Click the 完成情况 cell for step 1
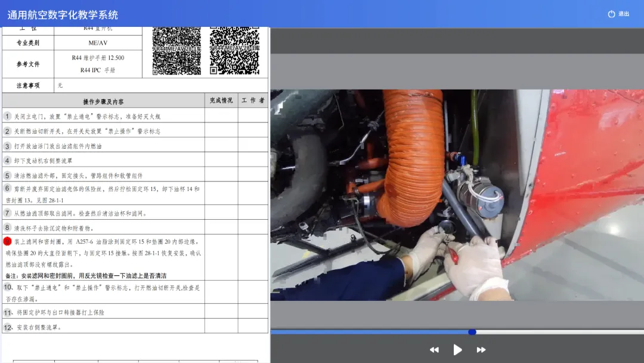Image resolution: width=644 pixels, height=363 pixels. (x=221, y=116)
